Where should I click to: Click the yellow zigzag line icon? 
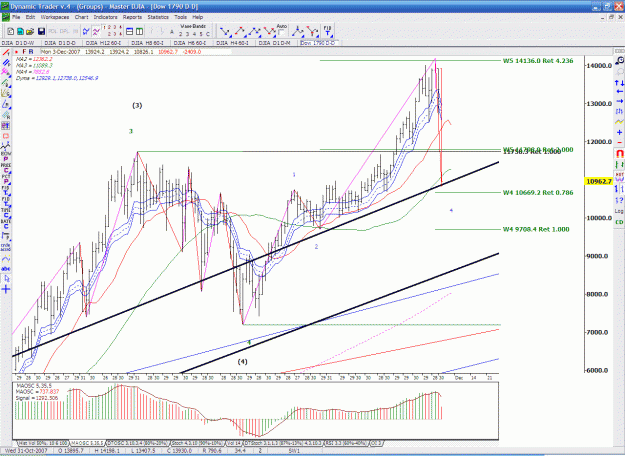(619, 122)
